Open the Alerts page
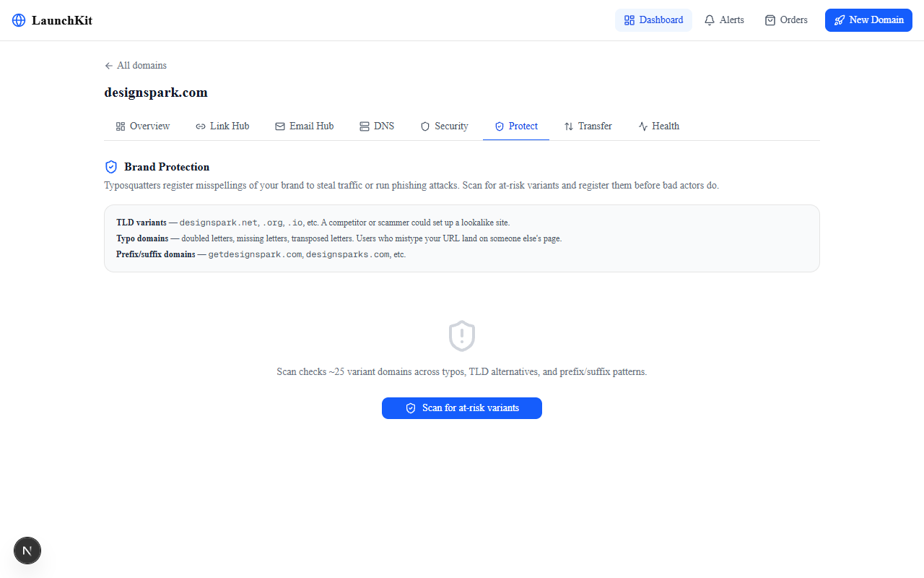The width and height of the screenshot is (924, 578). [724, 20]
